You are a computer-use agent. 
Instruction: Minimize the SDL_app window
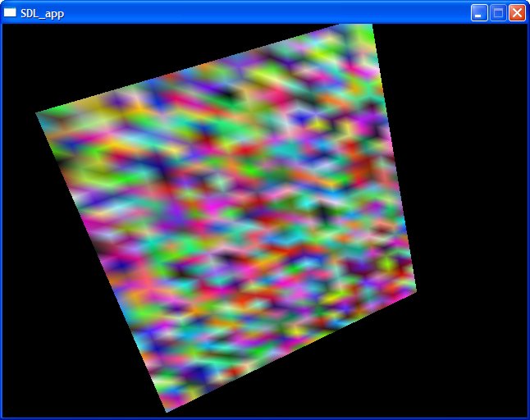point(478,13)
